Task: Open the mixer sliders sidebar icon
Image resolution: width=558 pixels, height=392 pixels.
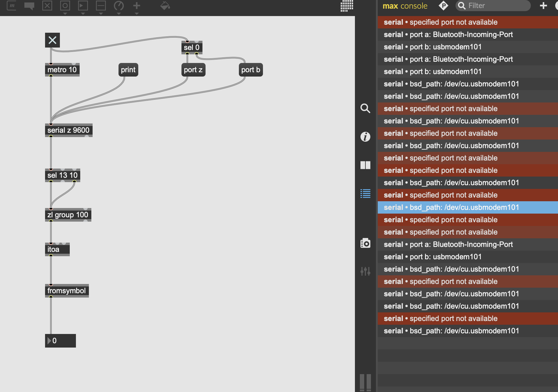Action: click(365, 271)
